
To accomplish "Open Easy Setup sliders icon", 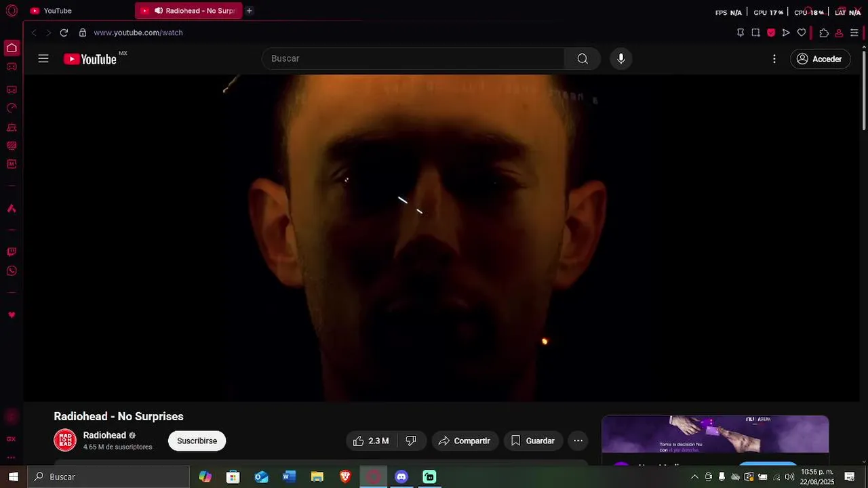I will [x=854, y=33].
